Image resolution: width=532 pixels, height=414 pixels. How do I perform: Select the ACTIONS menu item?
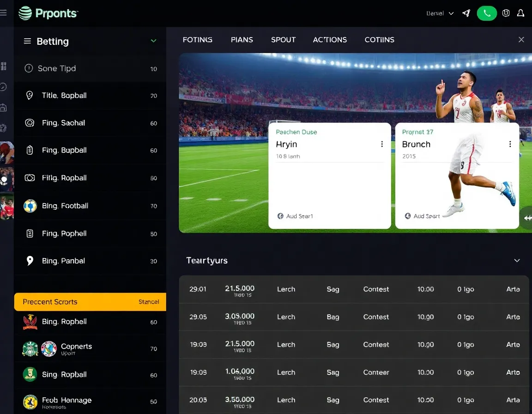coord(330,40)
